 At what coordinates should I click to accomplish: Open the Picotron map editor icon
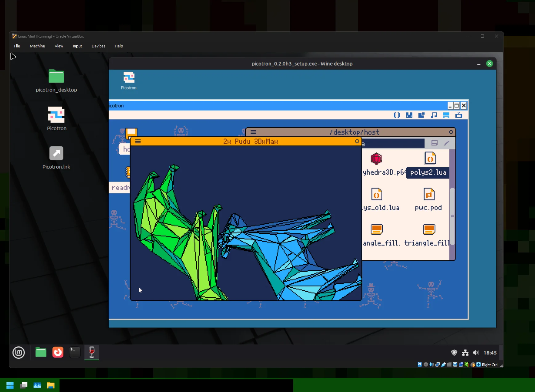[x=421, y=115]
